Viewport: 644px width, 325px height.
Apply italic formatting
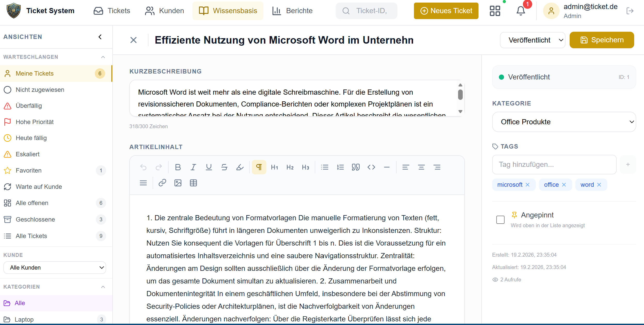193,167
